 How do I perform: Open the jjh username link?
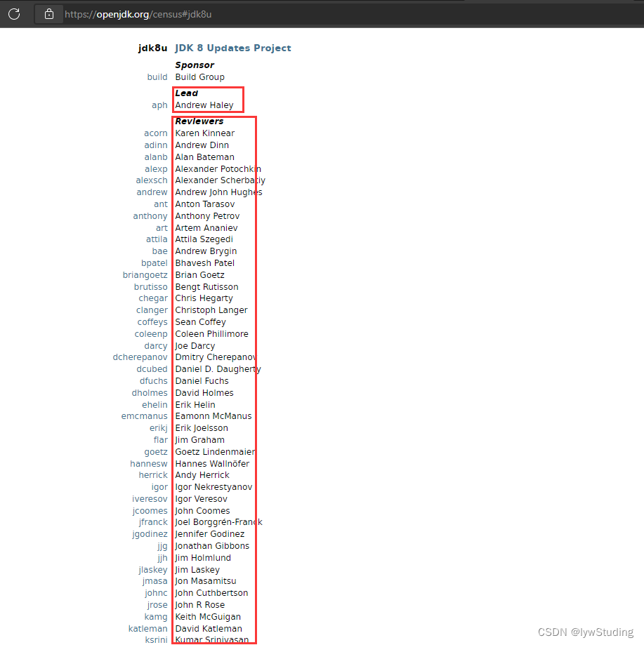coord(162,558)
